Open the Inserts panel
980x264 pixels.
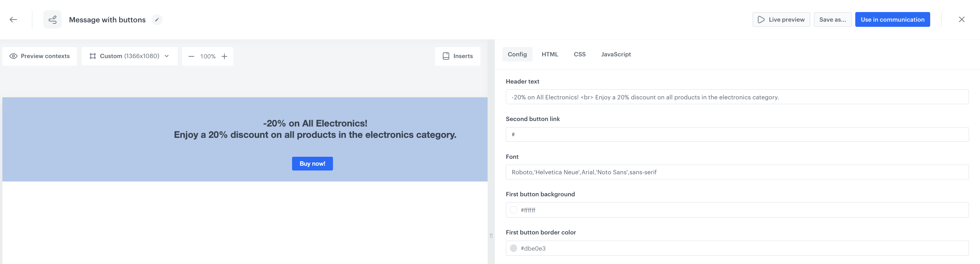(457, 56)
